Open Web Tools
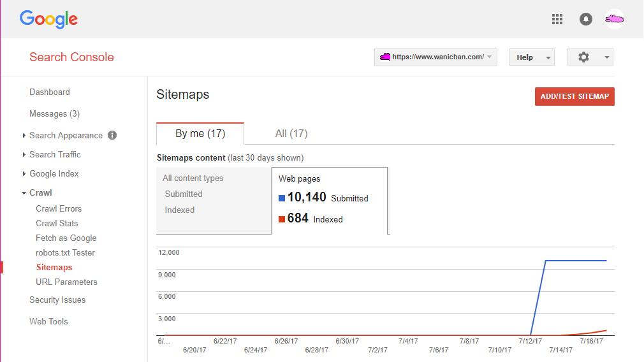Image resolution: width=644 pixels, height=362 pixels. [x=48, y=321]
